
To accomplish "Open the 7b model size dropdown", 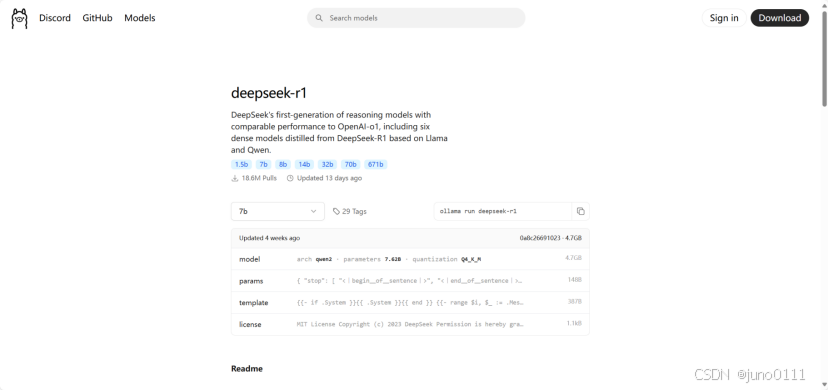I will (x=278, y=211).
